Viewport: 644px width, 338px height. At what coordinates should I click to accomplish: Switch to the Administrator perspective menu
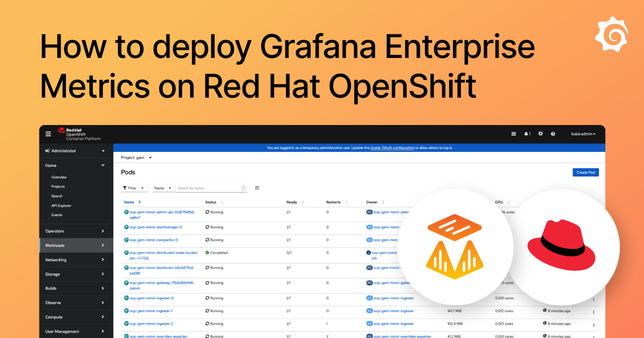[x=64, y=151]
